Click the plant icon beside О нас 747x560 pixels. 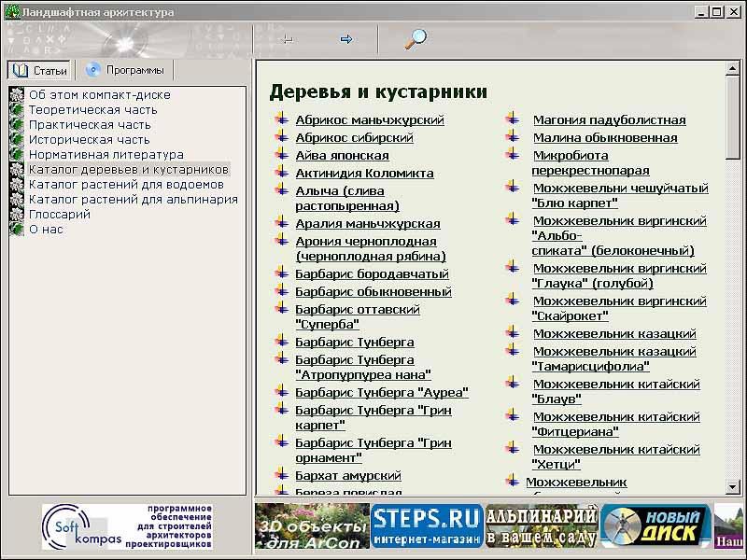pos(16,229)
